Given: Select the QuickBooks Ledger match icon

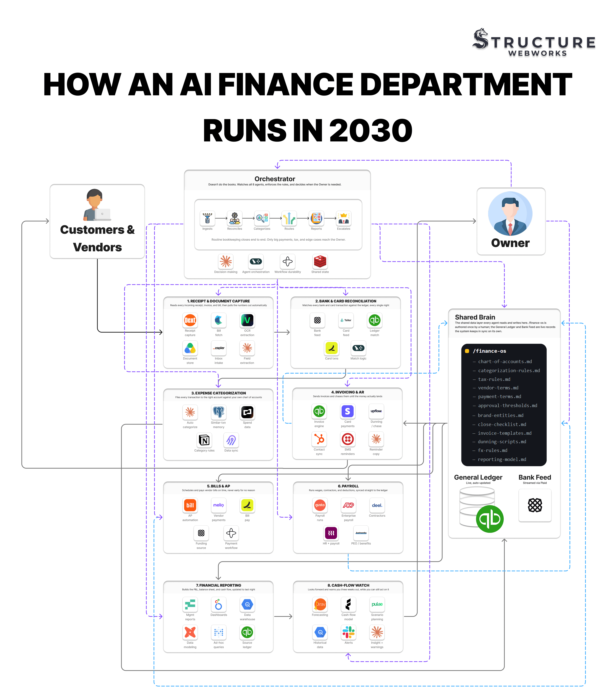Looking at the screenshot, I should pyautogui.click(x=374, y=320).
